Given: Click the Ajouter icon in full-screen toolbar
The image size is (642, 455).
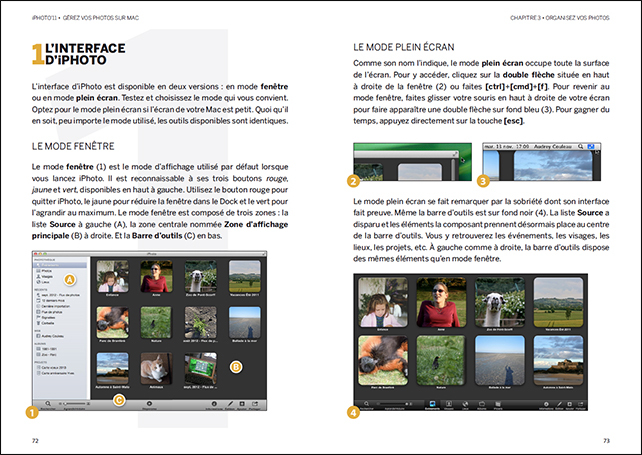Looking at the screenshot, I should (570, 404).
